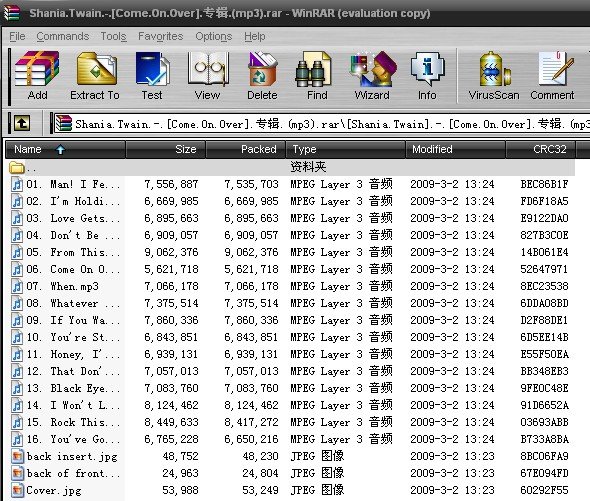Click CRC32 value BEC86B1F

point(544,184)
